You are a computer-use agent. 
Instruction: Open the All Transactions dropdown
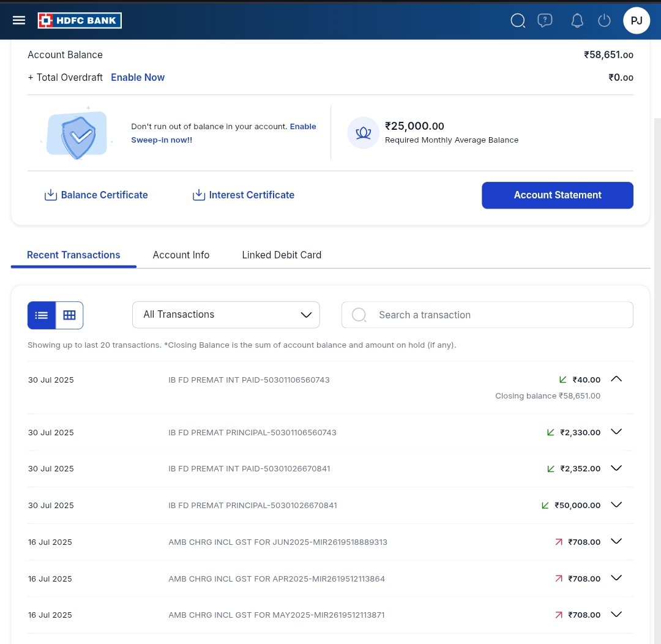coord(226,315)
